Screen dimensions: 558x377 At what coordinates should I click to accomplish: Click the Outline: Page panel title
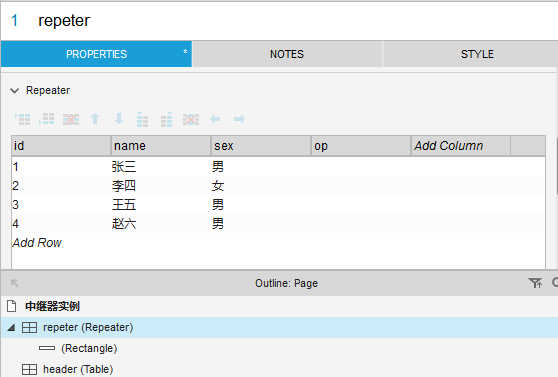286,283
